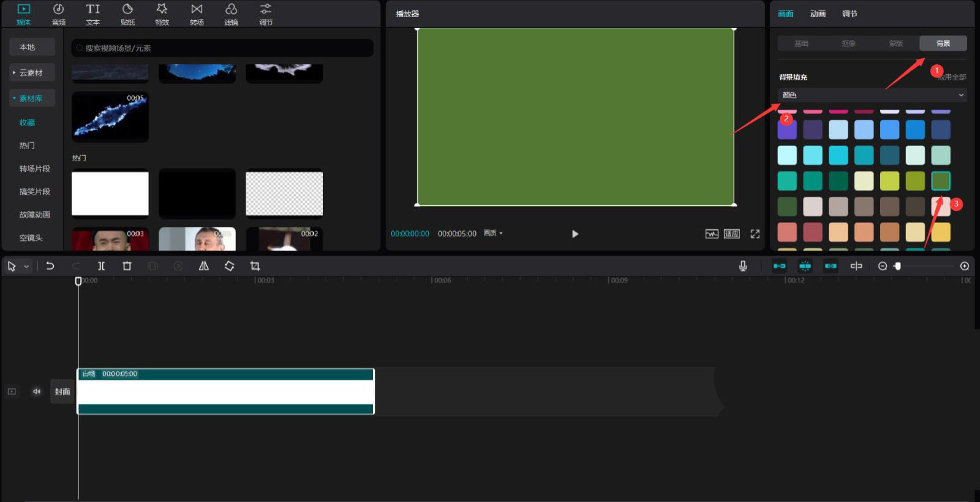Image resolution: width=980 pixels, height=502 pixels.
Task: Switch to the 动画 tab
Action: pyautogui.click(x=818, y=14)
